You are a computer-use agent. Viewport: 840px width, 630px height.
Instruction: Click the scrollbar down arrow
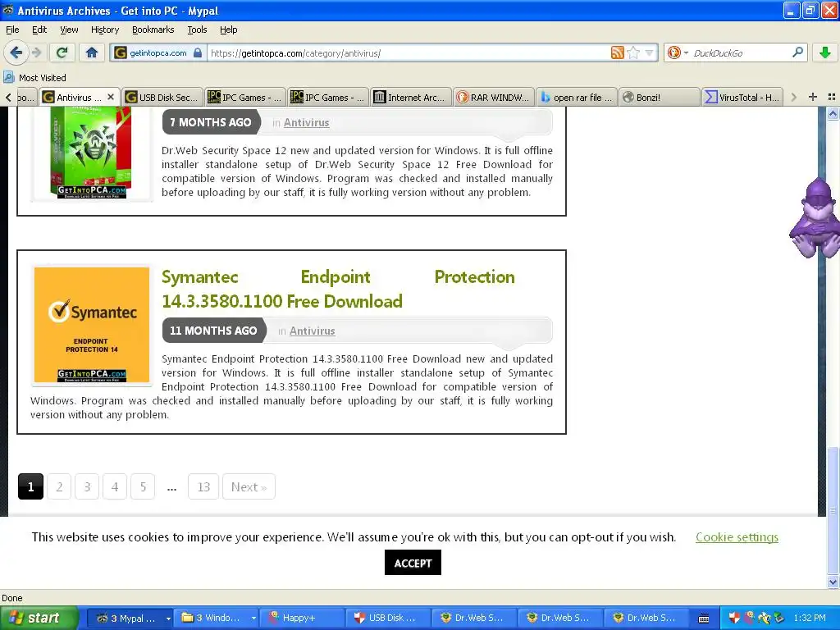[x=833, y=582]
